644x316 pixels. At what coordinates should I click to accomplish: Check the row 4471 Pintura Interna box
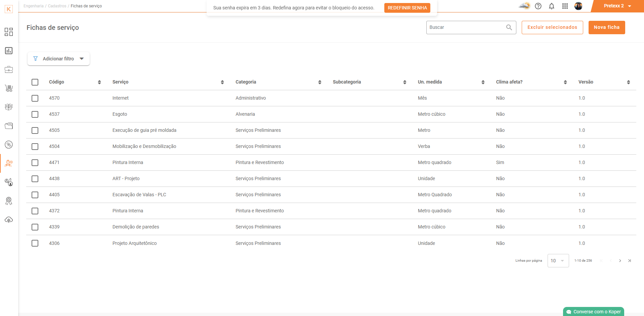point(35,163)
